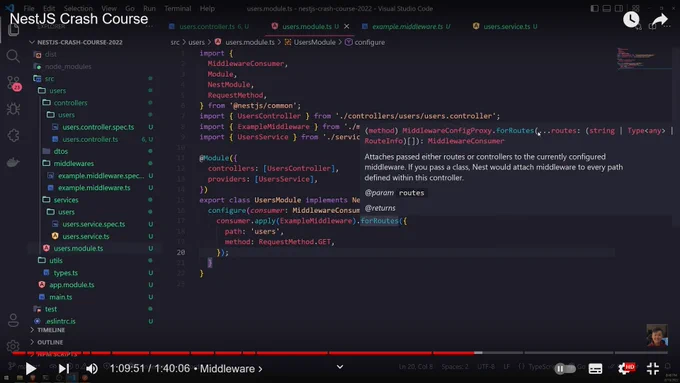The height and width of the screenshot is (383, 680).
Task: Open users.controller.spec.ts file
Action: coord(98,127)
